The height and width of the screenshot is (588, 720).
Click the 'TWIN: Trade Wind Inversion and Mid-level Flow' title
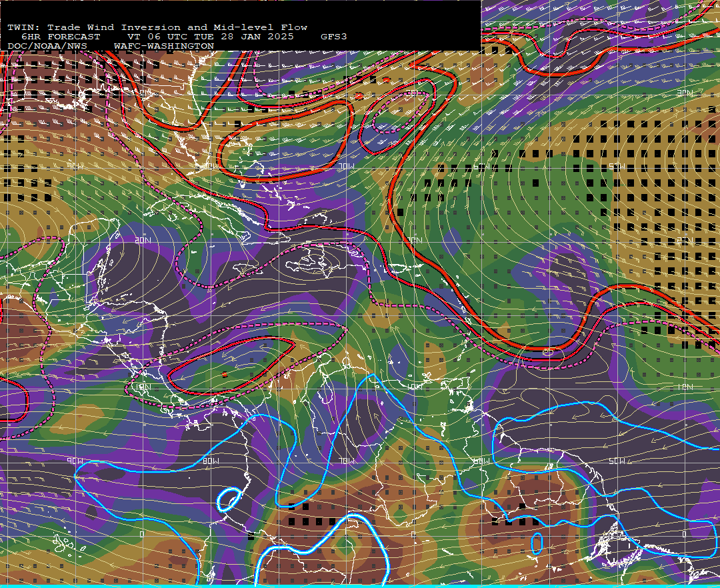click(x=157, y=27)
